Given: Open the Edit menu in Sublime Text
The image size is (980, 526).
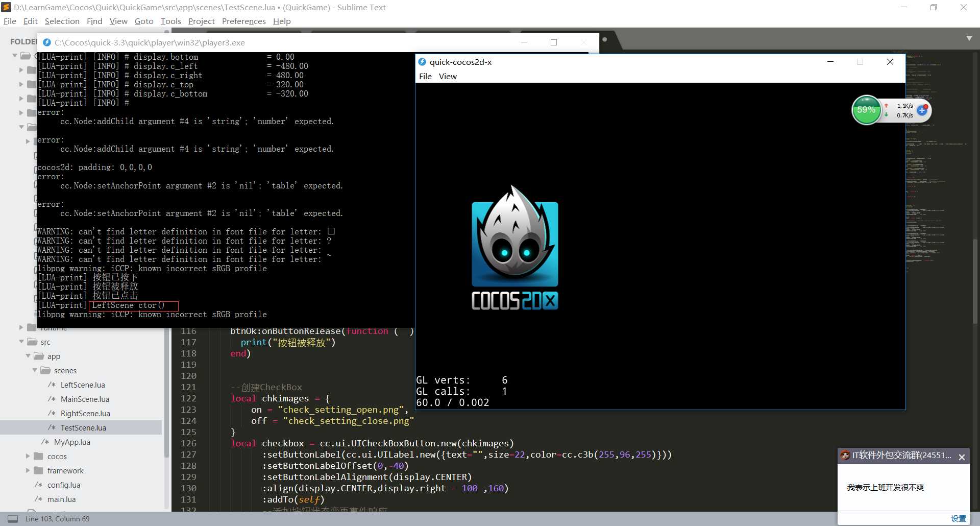Looking at the screenshot, I should (x=30, y=21).
